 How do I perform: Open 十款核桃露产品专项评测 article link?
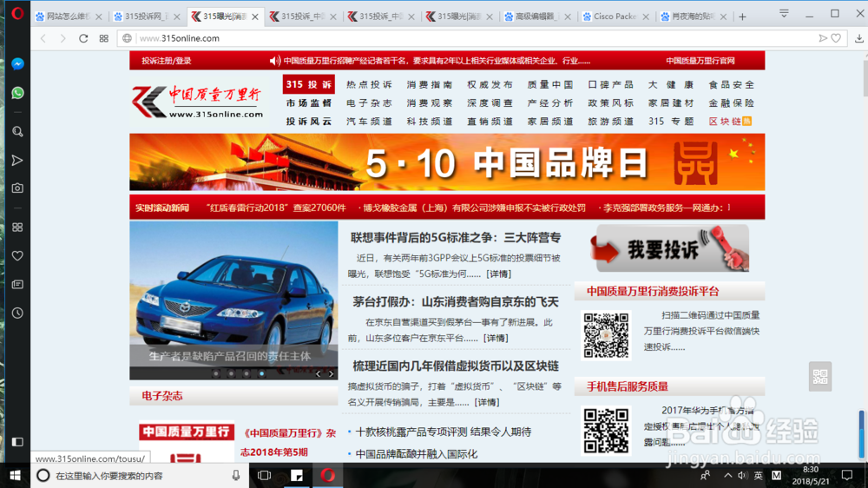443,432
